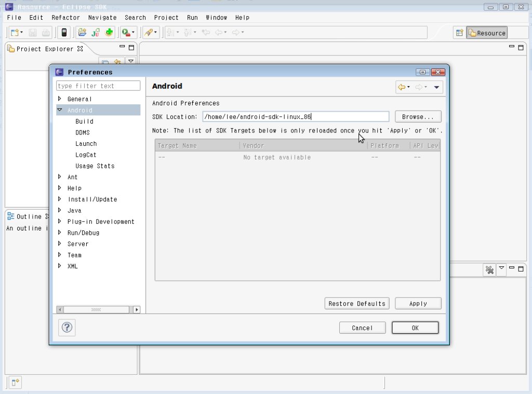532x394 pixels.
Task: Expand the General preferences node
Action: pyautogui.click(x=60, y=99)
